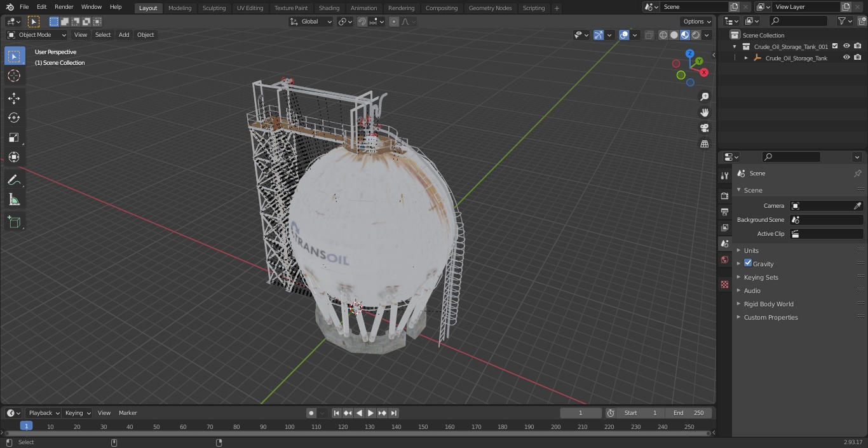868x448 pixels.
Task: Click the outliner search field
Action: (797, 21)
